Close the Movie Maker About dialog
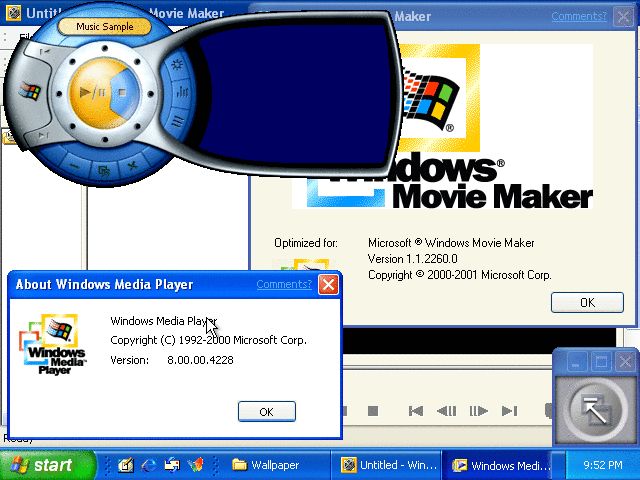 click(x=624, y=17)
